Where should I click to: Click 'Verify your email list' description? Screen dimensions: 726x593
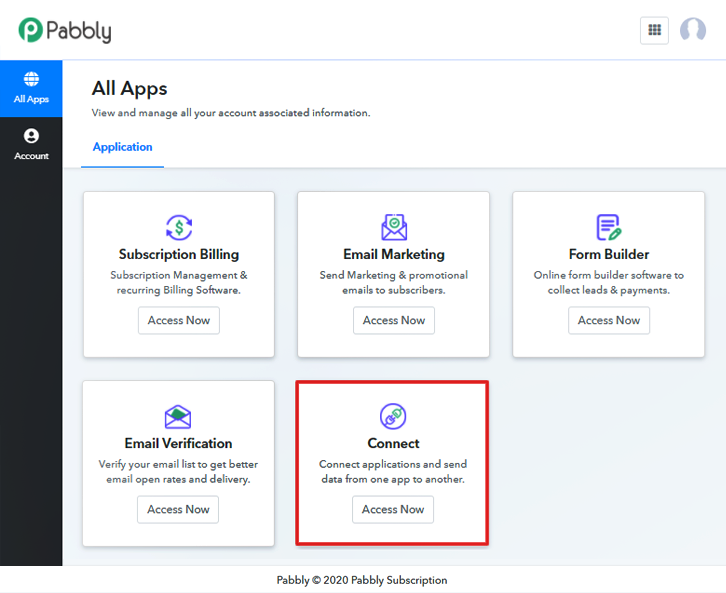(x=178, y=472)
